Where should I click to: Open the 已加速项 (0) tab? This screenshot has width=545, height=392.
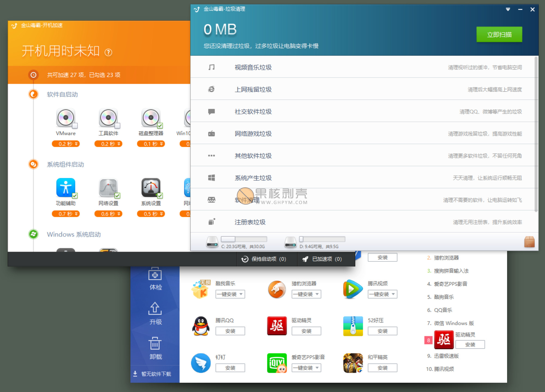(326, 259)
